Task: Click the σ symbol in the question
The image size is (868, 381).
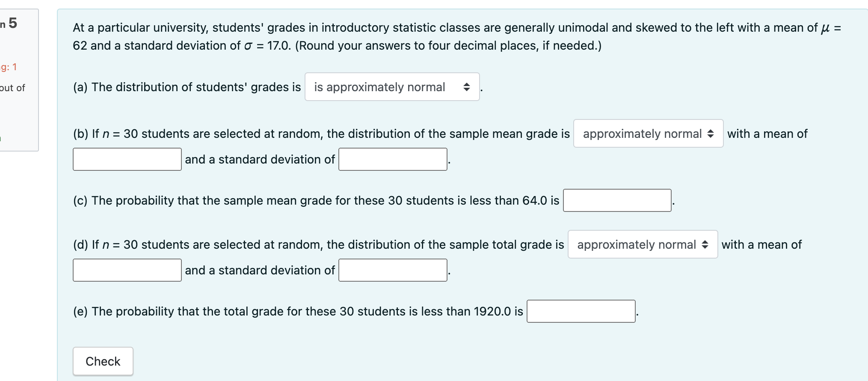Action: [x=248, y=46]
